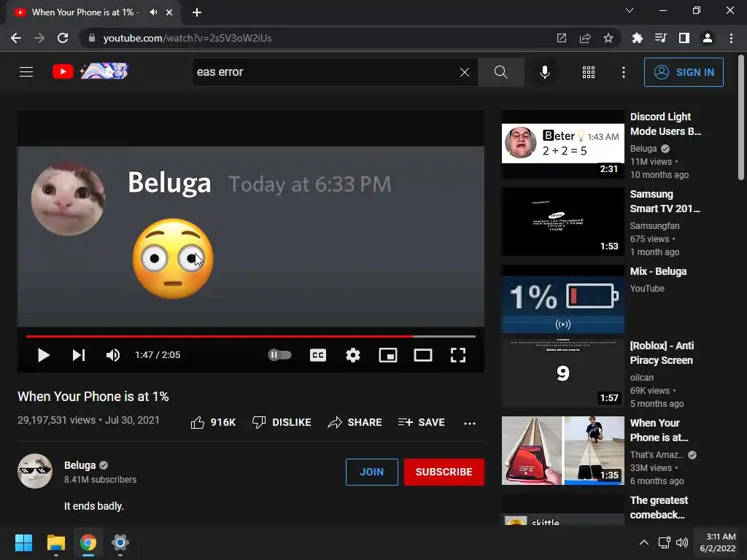Open taskbar clock showing 3:11 AM
This screenshot has height=560, width=747.
[718, 542]
